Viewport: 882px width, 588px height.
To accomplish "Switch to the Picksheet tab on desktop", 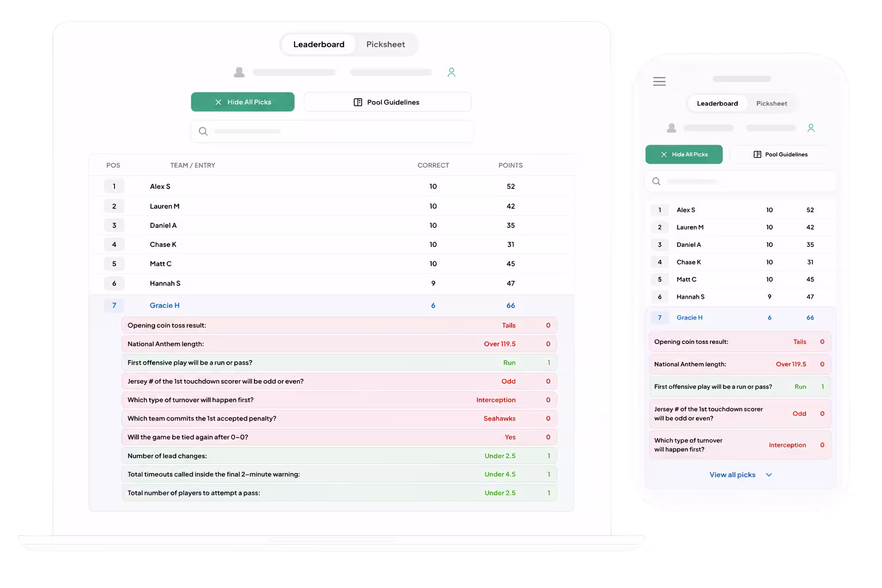I will tap(385, 44).
